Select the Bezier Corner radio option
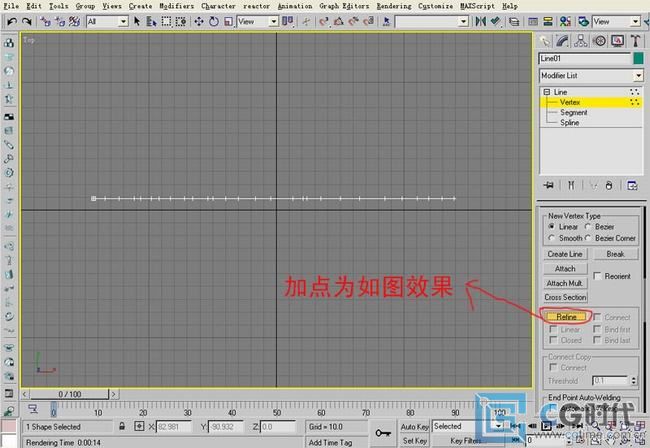 (588, 238)
